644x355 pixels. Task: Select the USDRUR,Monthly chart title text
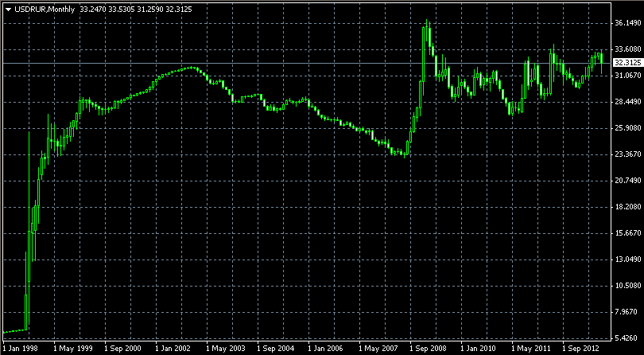[45, 9]
